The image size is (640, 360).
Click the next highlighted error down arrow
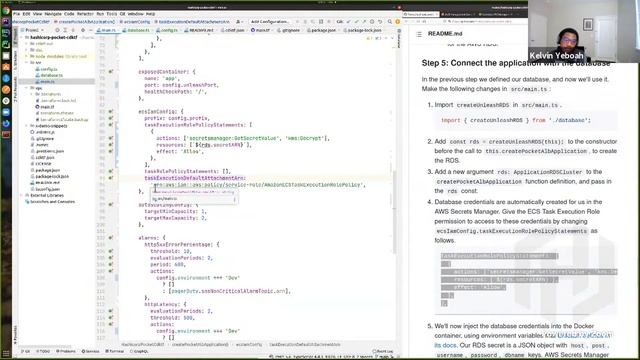pyautogui.click(x=392, y=38)
